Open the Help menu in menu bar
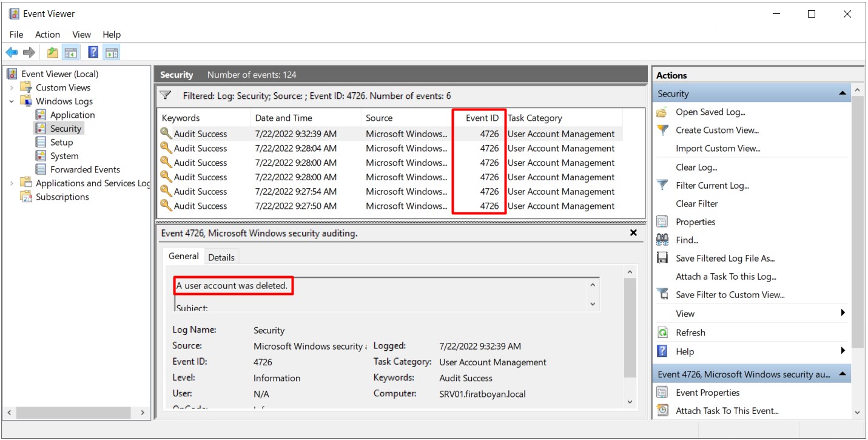Screen dimensions: 868x440 click(x=112, y=35)
